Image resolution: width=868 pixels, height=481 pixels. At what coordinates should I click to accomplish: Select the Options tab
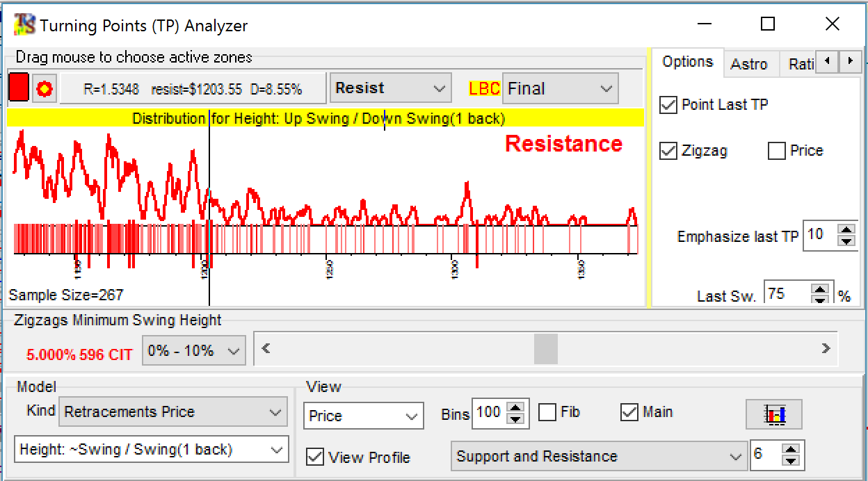pyautogui.click(x=687, y=62)
